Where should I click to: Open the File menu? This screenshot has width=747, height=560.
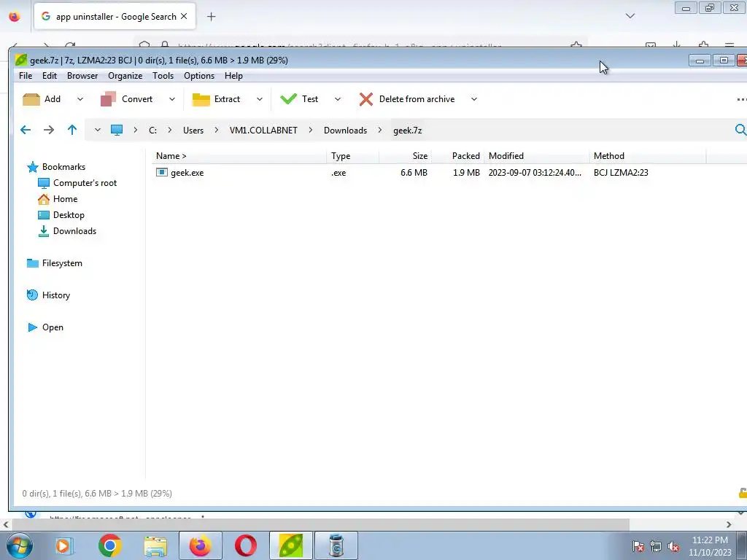click(x=26, y=76)
